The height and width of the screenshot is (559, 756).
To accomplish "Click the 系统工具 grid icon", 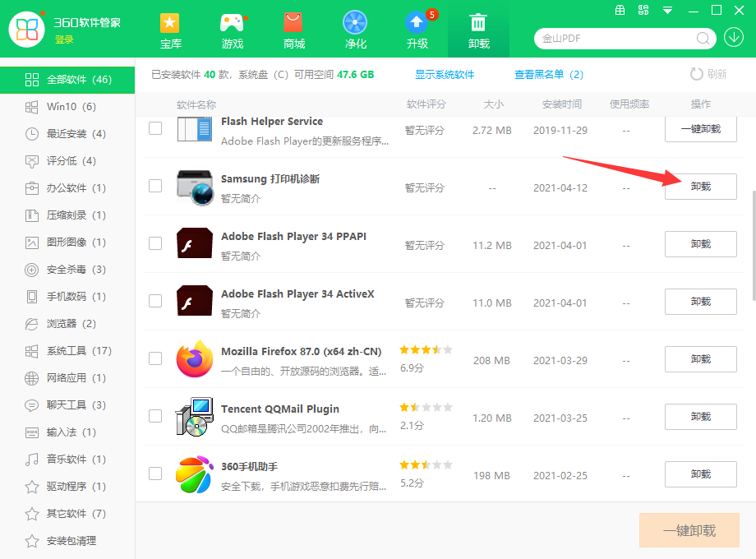I will click(x=31, y=351).
